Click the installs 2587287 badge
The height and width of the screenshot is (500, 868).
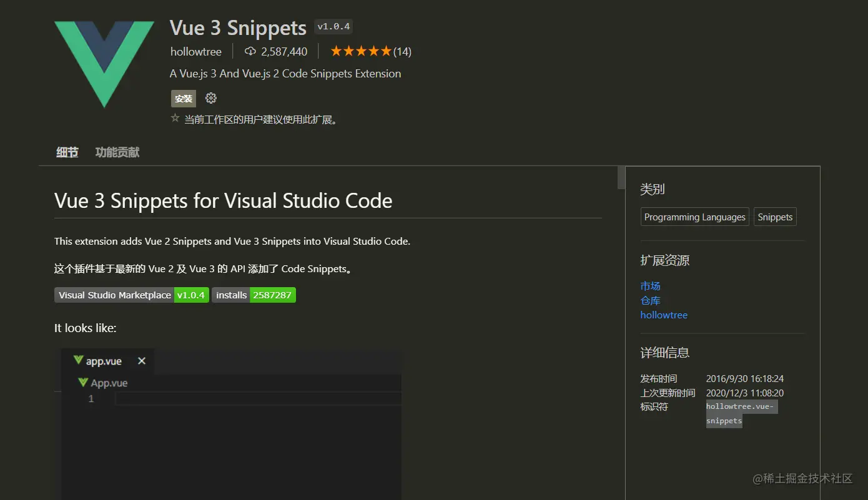click(254, 295)
